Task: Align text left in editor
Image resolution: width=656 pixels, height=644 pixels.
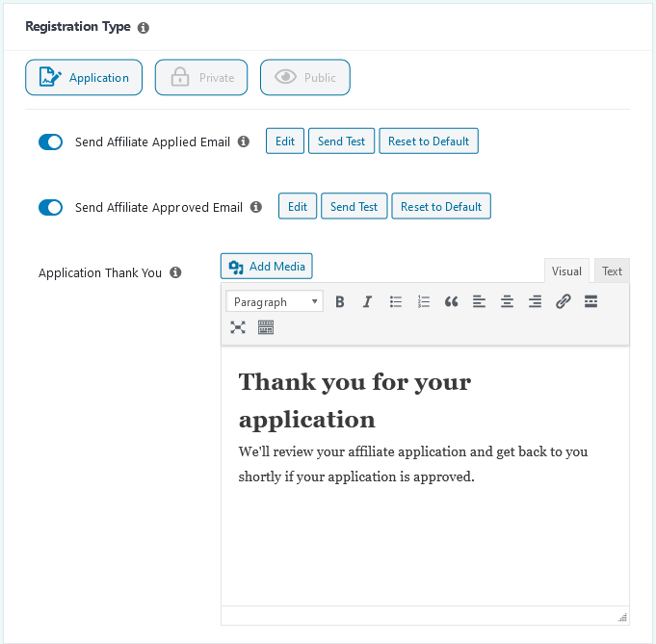Action: (479, 301)
